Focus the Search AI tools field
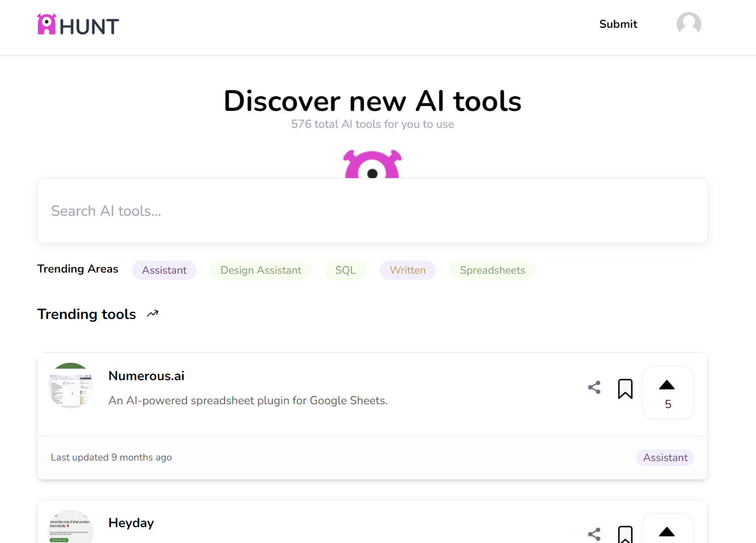The height and width of the screenshot is (543, 756). tap(372, 211)
